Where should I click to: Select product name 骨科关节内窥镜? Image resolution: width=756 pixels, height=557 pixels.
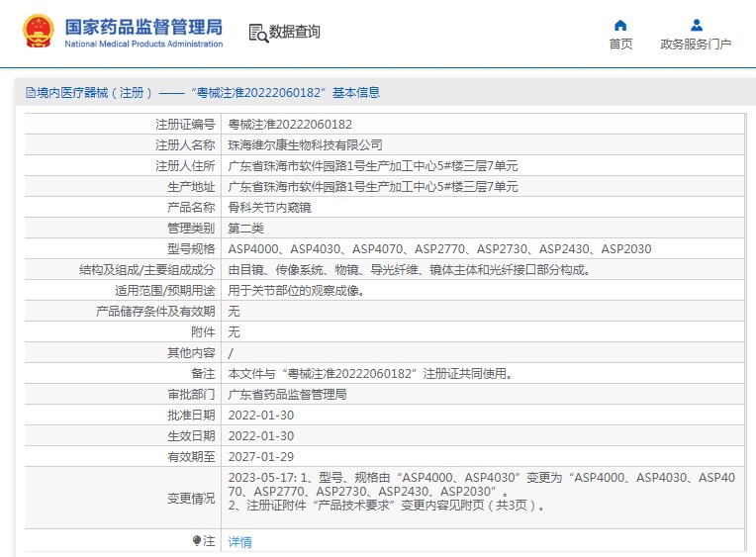(269, 208)
